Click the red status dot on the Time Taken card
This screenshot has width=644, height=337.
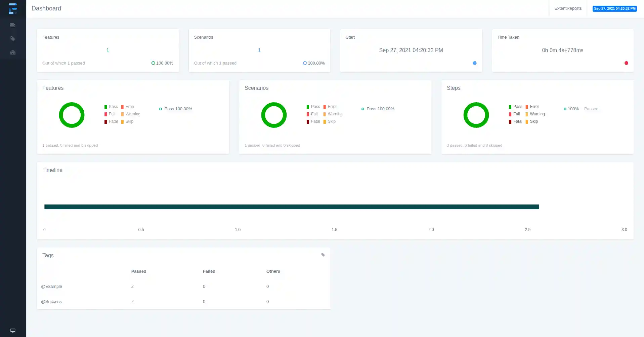click(x=626, y=63)
